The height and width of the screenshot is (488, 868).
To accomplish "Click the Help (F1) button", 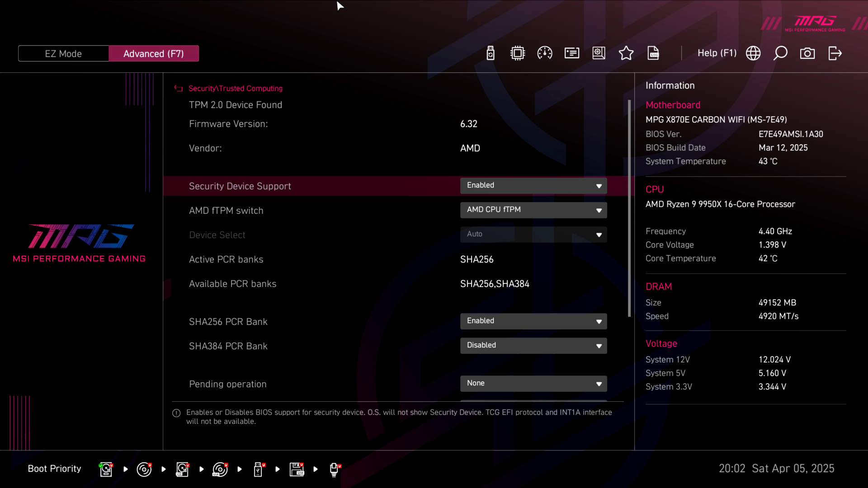I will click(717, 53).
